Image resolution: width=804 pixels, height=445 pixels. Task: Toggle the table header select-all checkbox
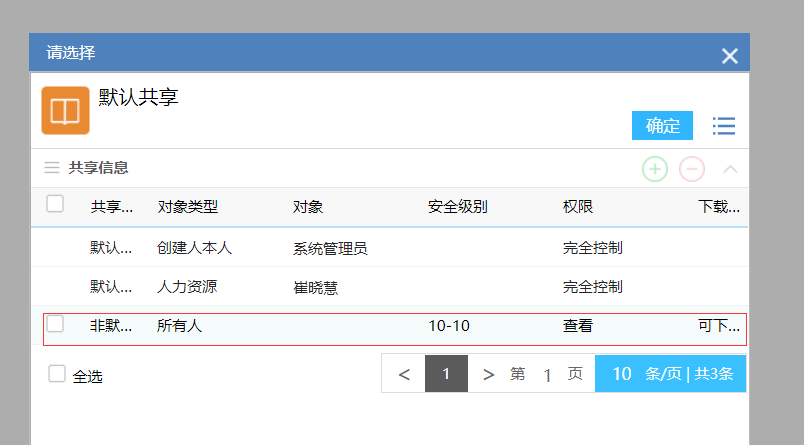tap(55, 204)
